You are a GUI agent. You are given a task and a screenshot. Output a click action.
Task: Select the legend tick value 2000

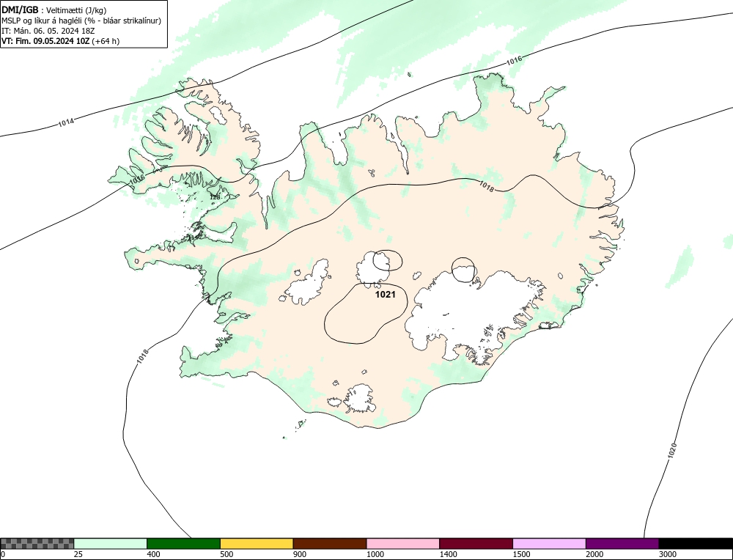tap(594, 554)
